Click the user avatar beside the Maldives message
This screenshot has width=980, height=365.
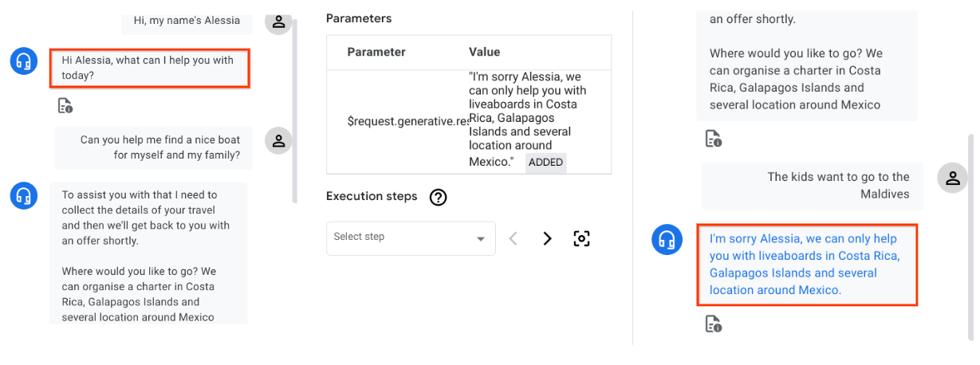click(952, 179)
